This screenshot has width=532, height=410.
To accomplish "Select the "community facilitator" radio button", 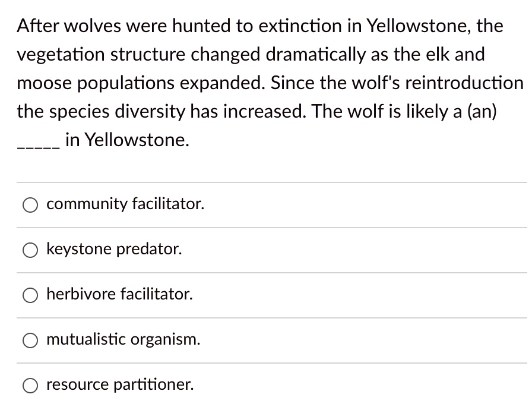I will tap(30, 205).
